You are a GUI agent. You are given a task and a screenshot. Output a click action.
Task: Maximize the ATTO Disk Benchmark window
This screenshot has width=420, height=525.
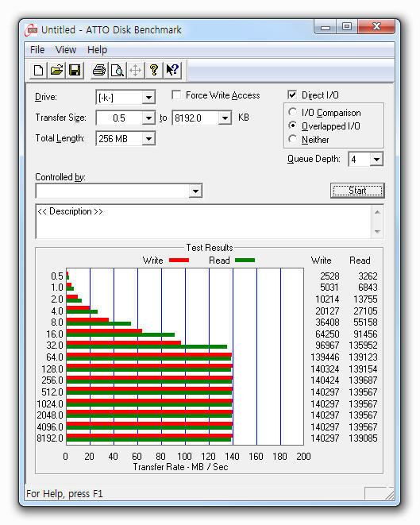click(x=347, y=27)
